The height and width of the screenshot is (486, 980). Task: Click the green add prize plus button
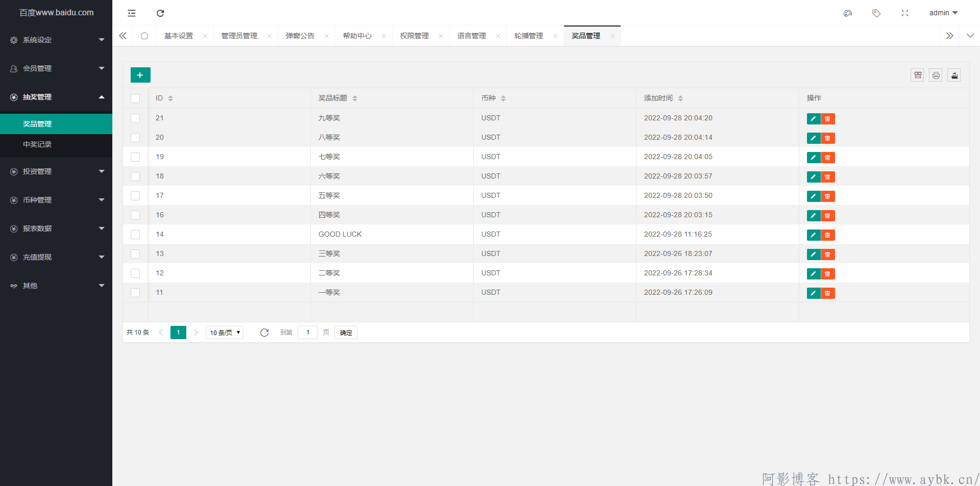click(140, 75)
